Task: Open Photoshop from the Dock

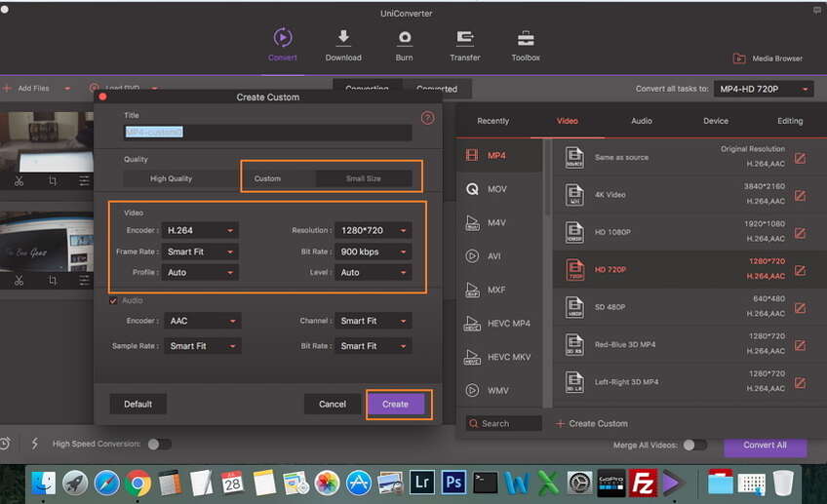Action: [x=453, y=483]
